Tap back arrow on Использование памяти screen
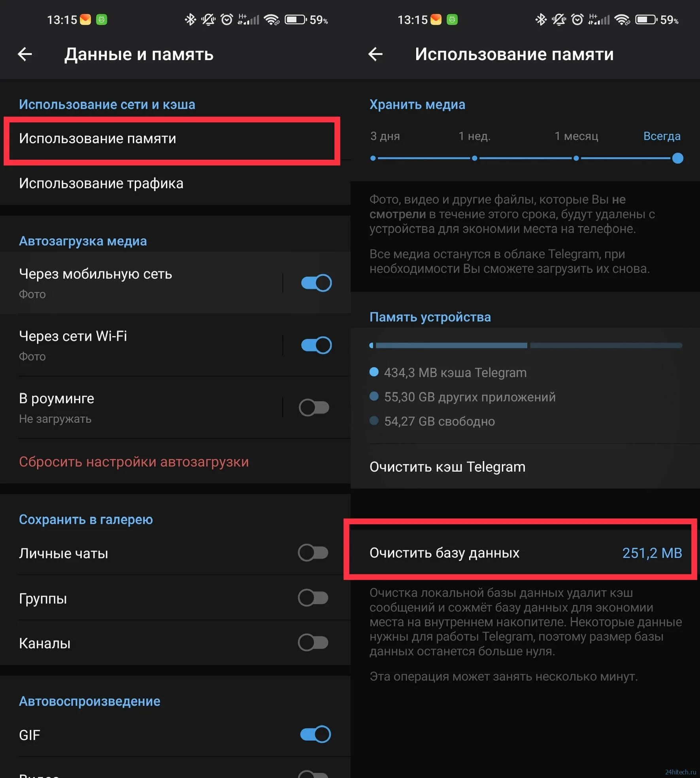700x778 pixels. click(x=375, y=54)
